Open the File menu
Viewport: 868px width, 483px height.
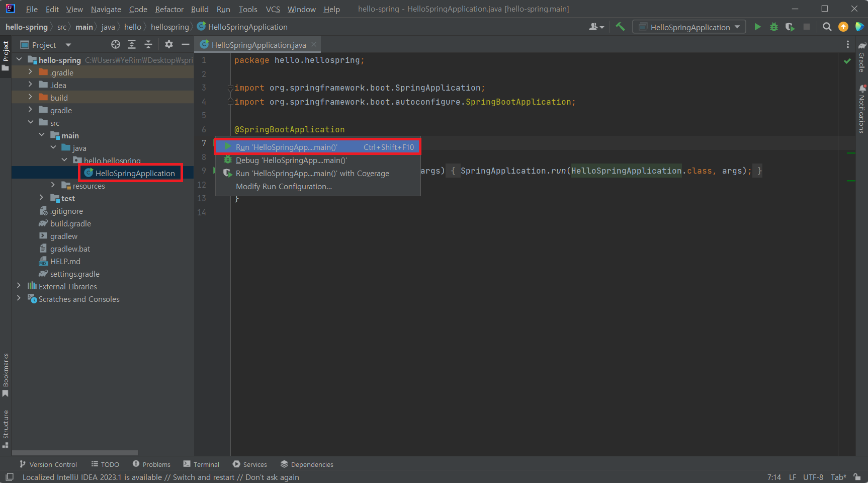(x=32, y=9)
